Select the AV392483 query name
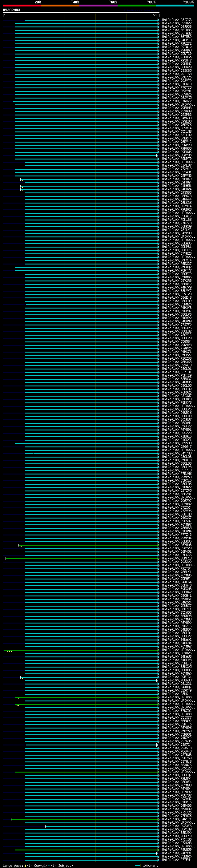 [11, 10]
